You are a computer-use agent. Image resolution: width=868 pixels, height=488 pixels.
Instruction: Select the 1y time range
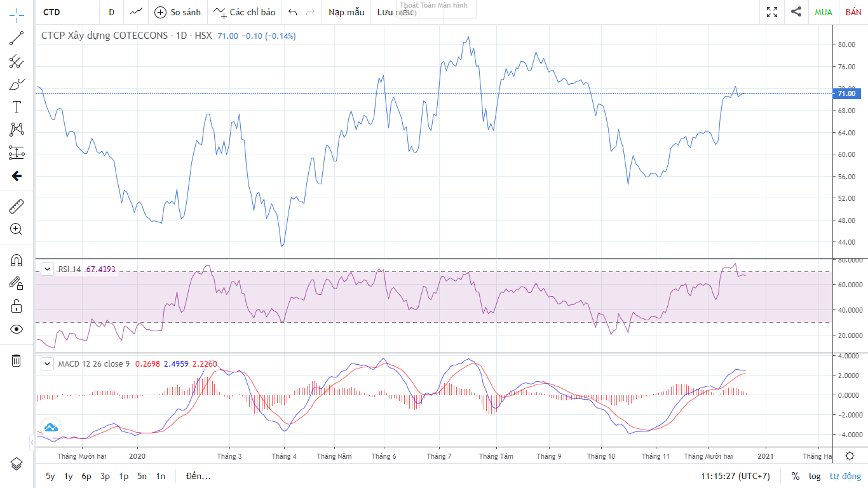click(x=69, y=476)
